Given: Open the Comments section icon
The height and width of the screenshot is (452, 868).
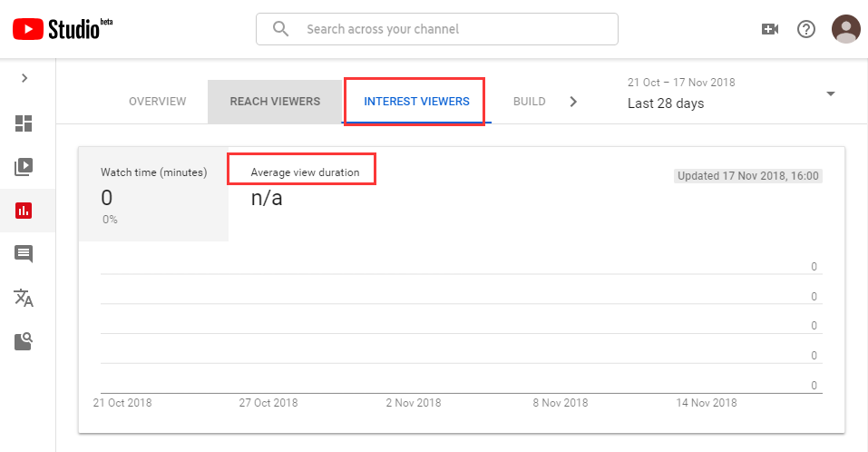Looking at the screenshot, I should coord(24,254).
